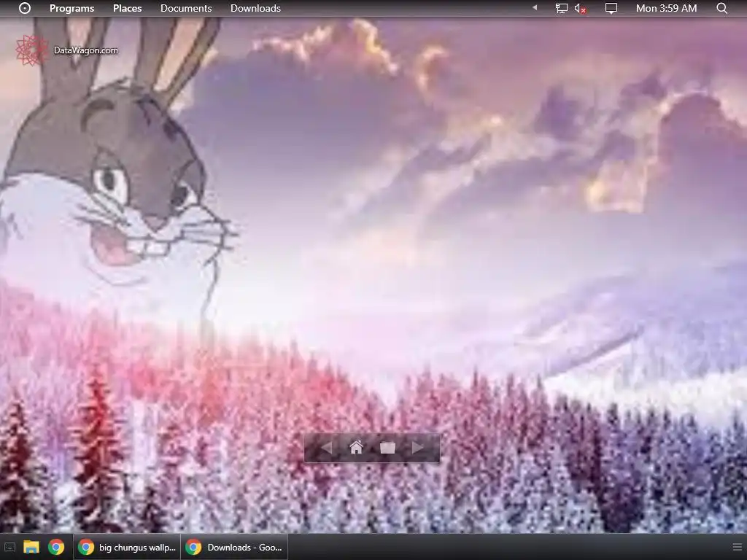Click the forward arrow in dock
The width and height of the screenshot is (747, 560).
pos(417,448)
